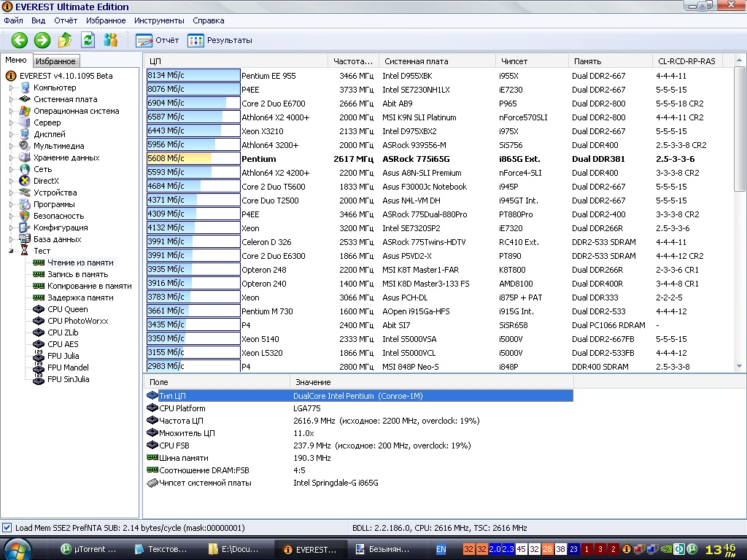The height and width of the screenshot is (560, 747).
Task: Click the Сеть globe icon
Action: pyautogui.click(x=24, y=169)
